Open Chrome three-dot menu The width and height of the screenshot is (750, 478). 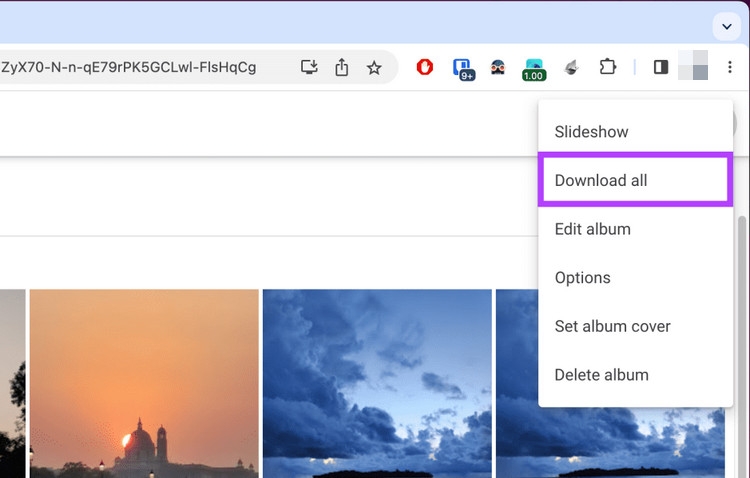pyautogui.click(x=729, y=67)
